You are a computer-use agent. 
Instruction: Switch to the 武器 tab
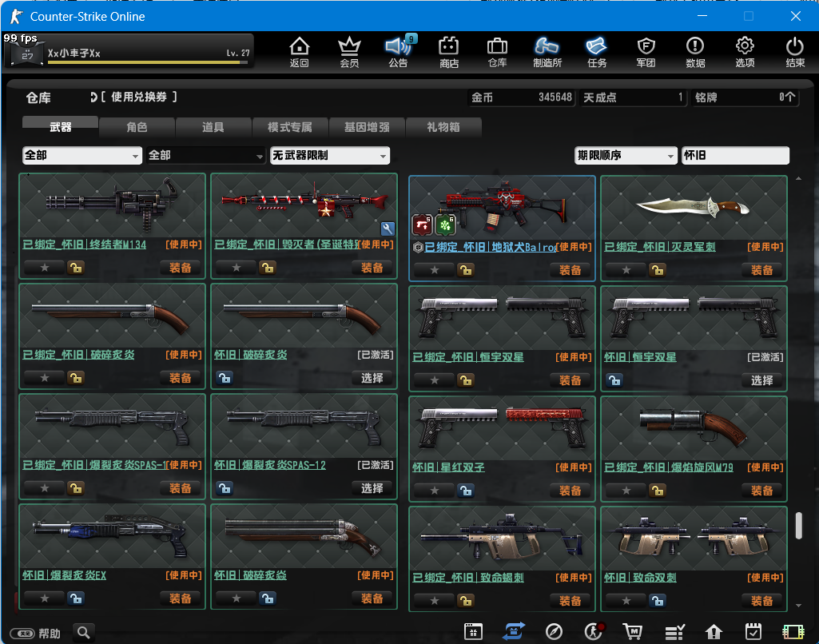point(60,127)
